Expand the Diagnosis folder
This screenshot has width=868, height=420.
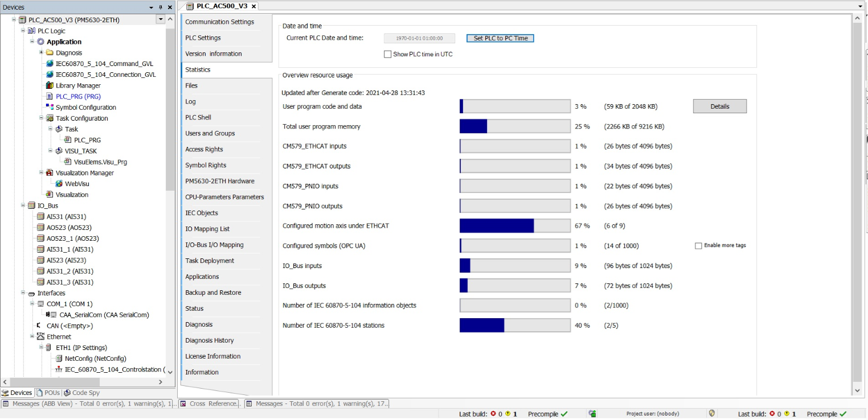40,52
